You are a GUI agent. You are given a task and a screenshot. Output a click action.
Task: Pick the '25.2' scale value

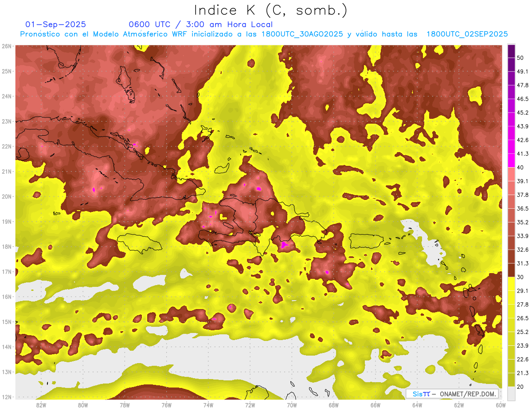coord(523,332)
